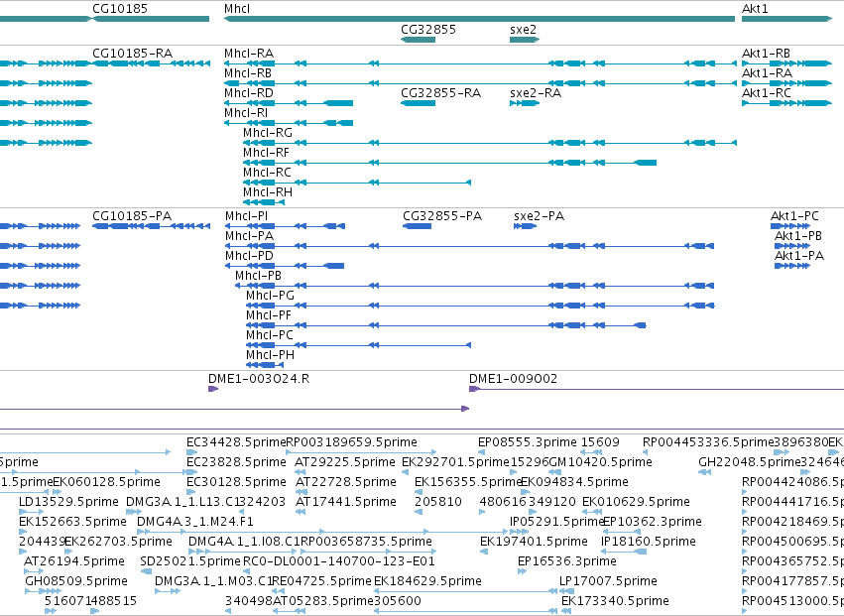Click the CG32855-RA transcript label

pyautogui.click(x=440, y=93)
